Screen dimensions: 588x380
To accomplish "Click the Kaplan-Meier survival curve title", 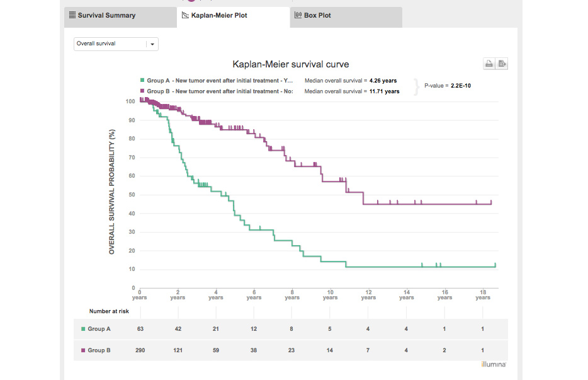I will (291, 64).
